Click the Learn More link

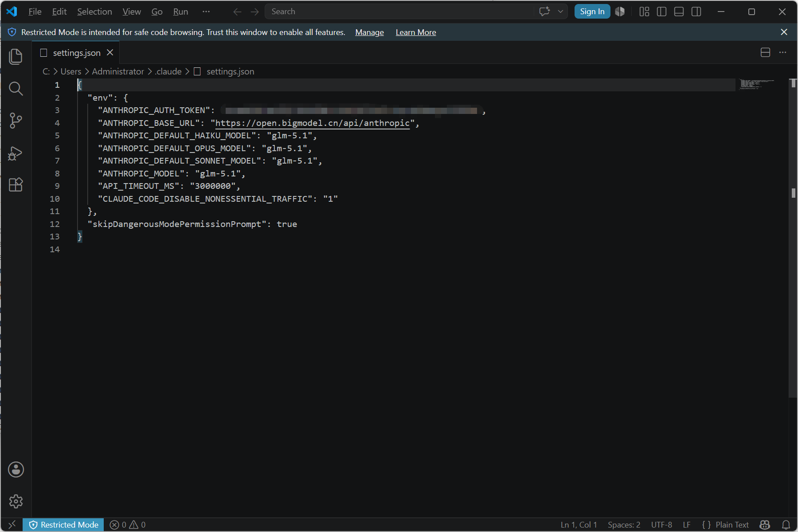pos(416,32)
